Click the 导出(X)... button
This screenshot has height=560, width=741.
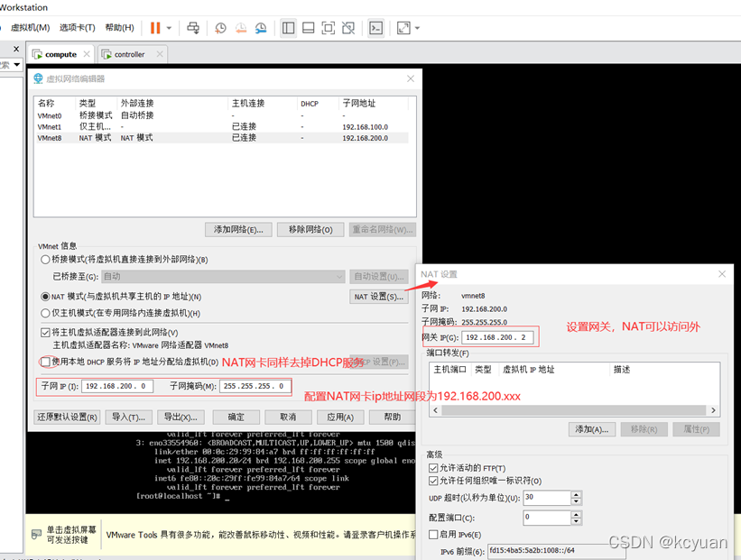coord(181,417)
